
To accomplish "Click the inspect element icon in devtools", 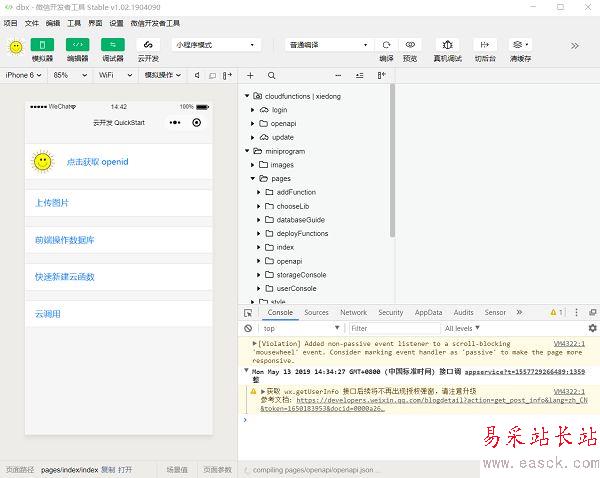I will (x=248, y=313).
